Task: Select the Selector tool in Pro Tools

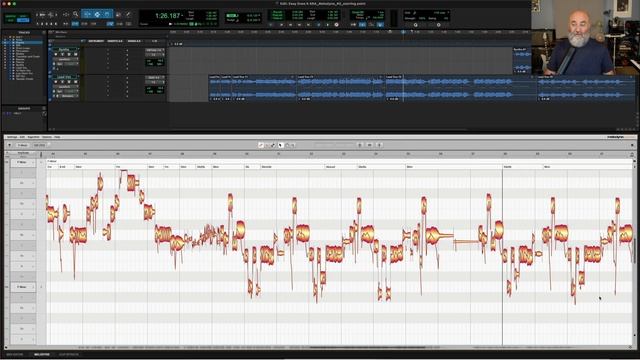Action: 97,14
